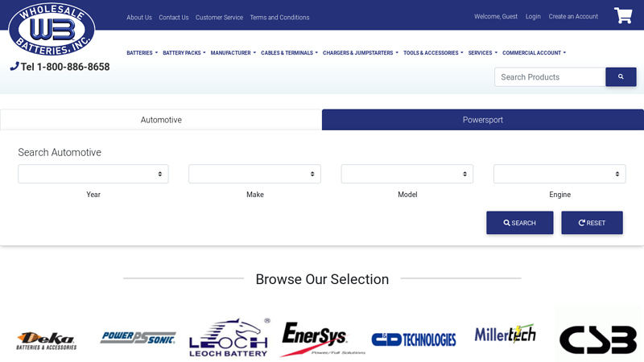View Terms and Conditions

pos(279,17)
